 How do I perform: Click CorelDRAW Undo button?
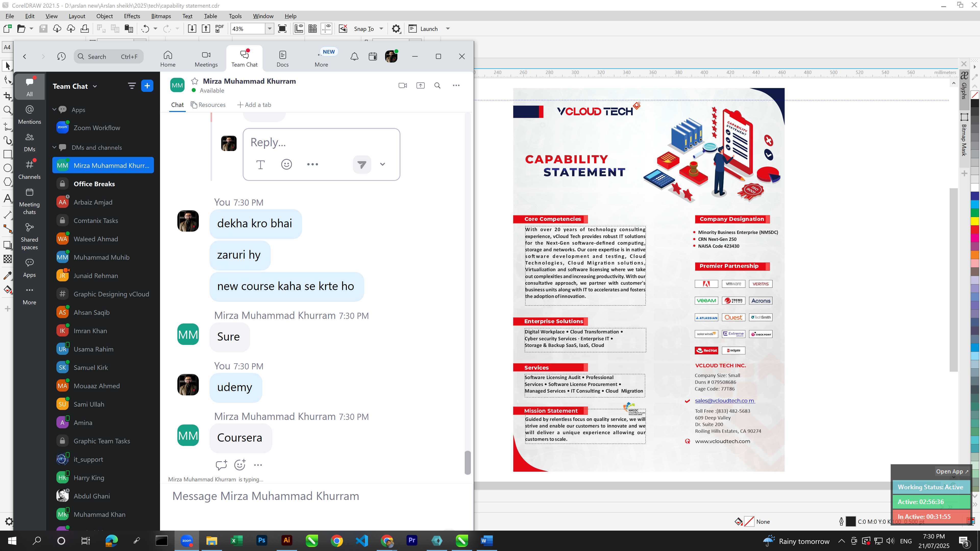145,29
